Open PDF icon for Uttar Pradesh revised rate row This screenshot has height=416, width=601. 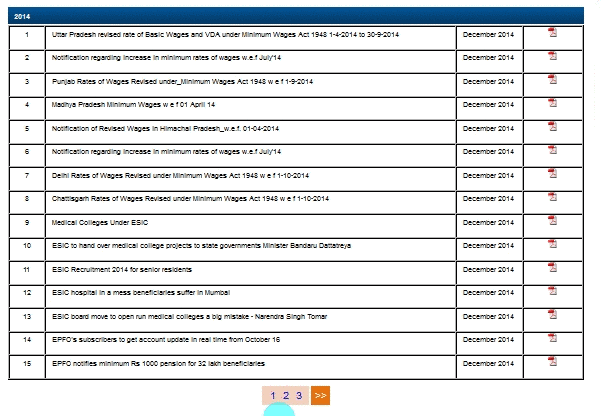pyautogui.click(x=552, y=32)
